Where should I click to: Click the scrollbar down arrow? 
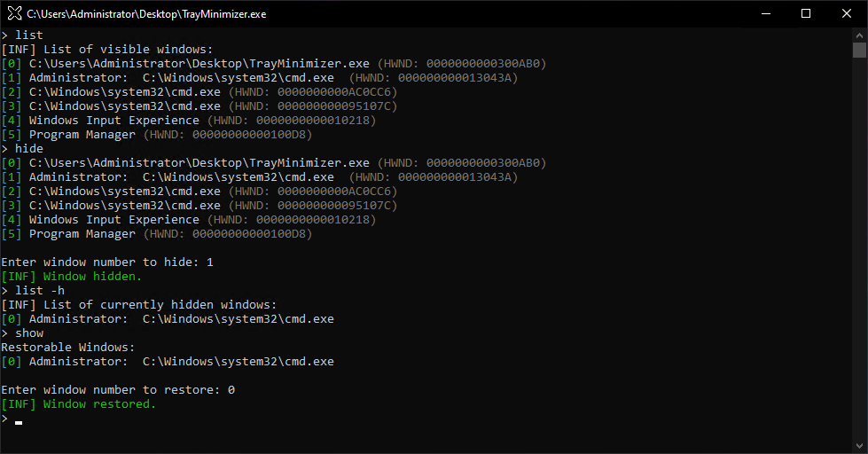[859, 446]
